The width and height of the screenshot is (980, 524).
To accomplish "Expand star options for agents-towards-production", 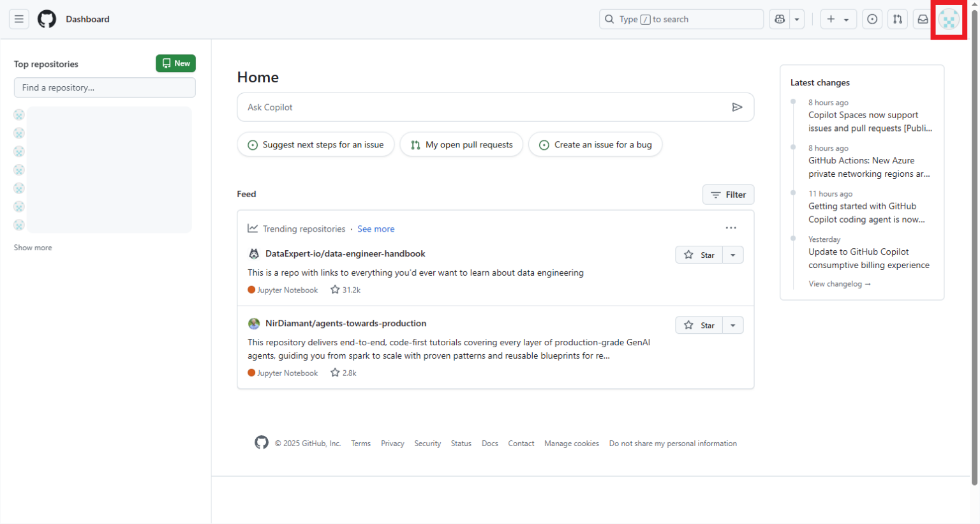I will pyautogui.click(x=732, y=325).
